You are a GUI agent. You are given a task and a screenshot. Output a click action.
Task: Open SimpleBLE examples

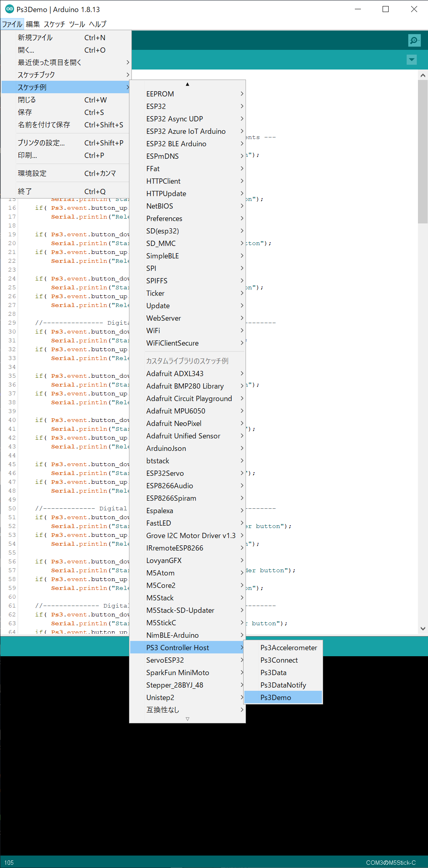click(x=187, y=256)
